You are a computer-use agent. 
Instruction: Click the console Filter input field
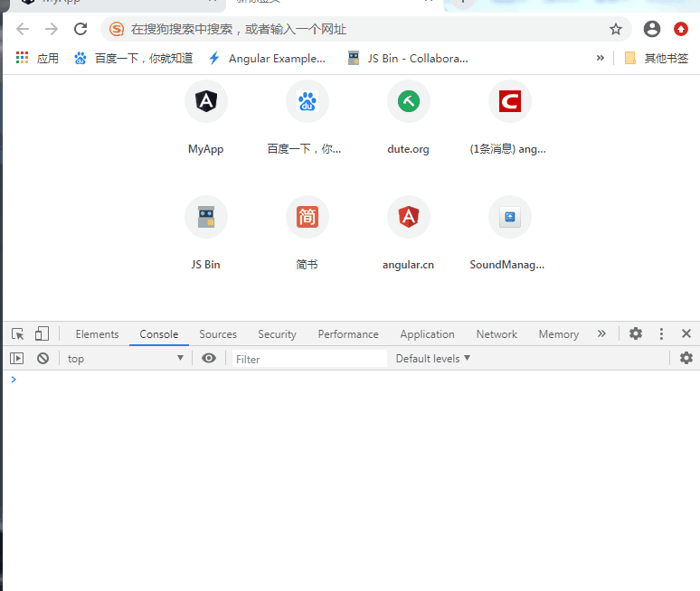(x=309, y=359)
